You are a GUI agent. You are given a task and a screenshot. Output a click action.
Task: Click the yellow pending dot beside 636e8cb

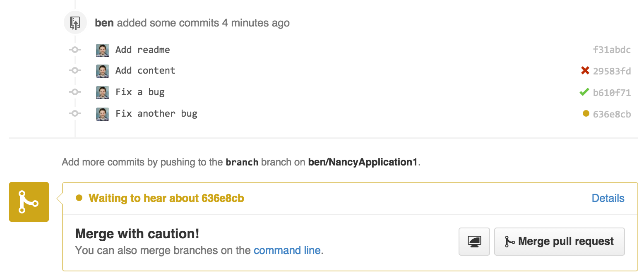point(586,113)
